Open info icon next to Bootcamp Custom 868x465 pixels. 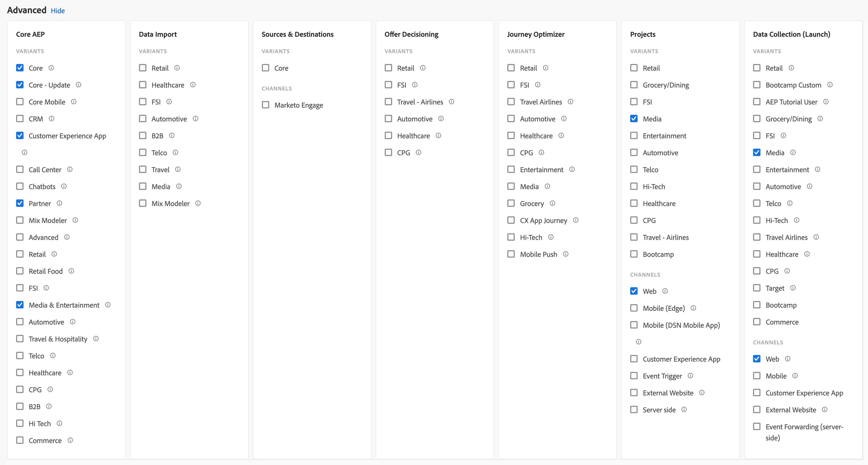(830, 85)
